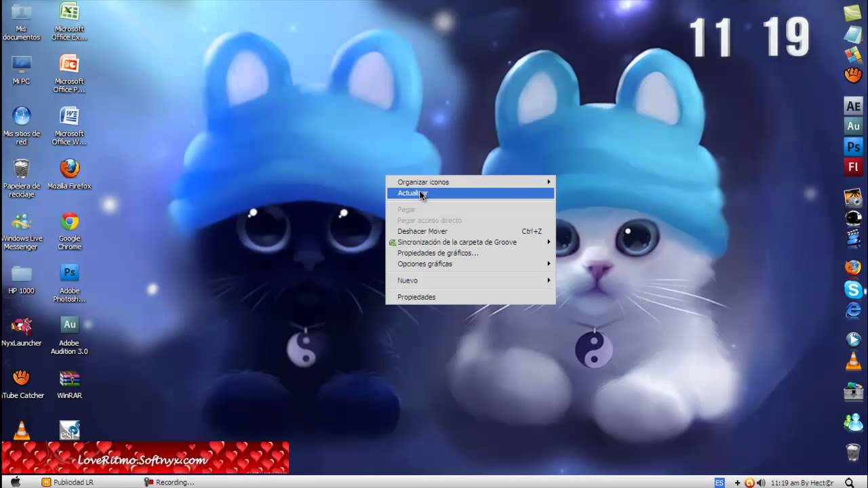Launch Adobe Photoshop desktop shortcut
This screenshot has width=868, height=488.
[x=69, y=283]
